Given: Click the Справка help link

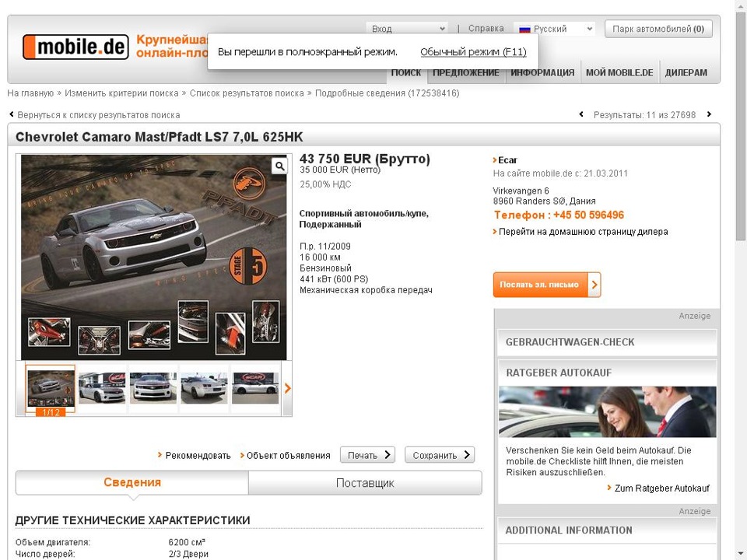Looking at the screenshot, I should 486,29.
